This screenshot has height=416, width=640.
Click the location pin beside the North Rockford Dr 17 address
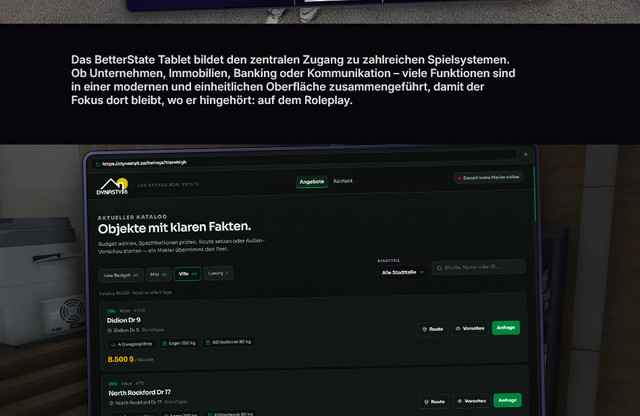(x=111, y=403)
